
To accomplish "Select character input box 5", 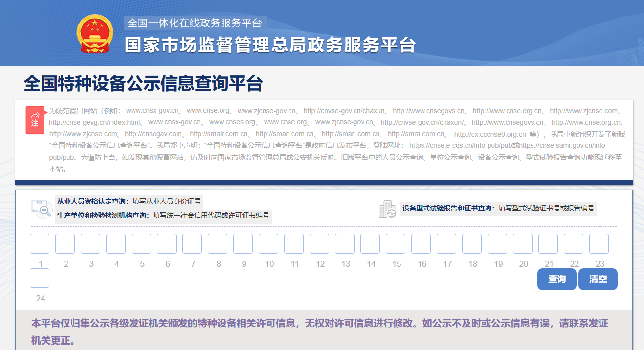I will 141,244.
